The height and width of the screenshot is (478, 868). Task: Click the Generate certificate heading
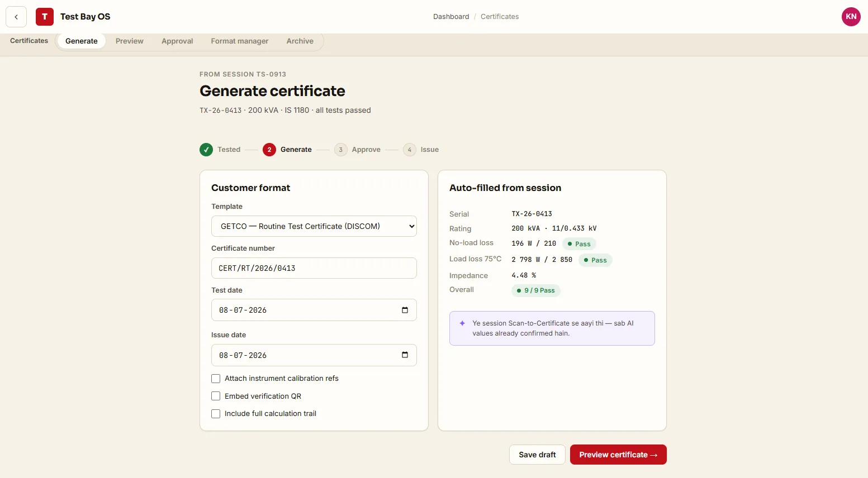coord(272,91)
